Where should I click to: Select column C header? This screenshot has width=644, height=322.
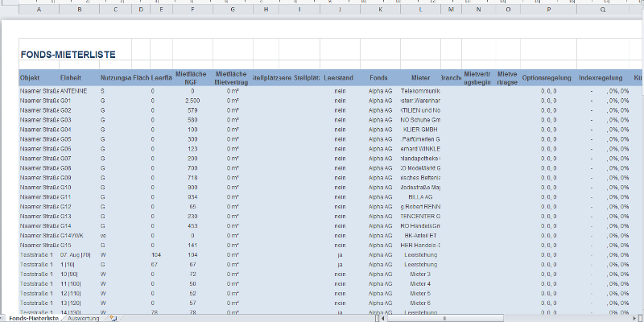(x=115, y=10)
